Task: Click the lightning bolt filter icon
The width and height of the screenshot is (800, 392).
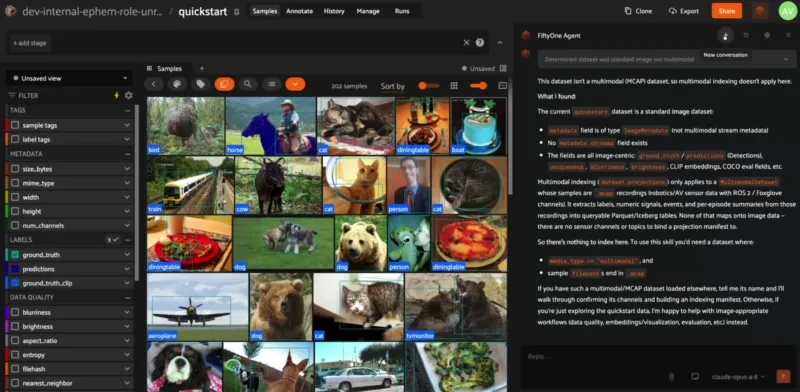Action: (116, 95)
